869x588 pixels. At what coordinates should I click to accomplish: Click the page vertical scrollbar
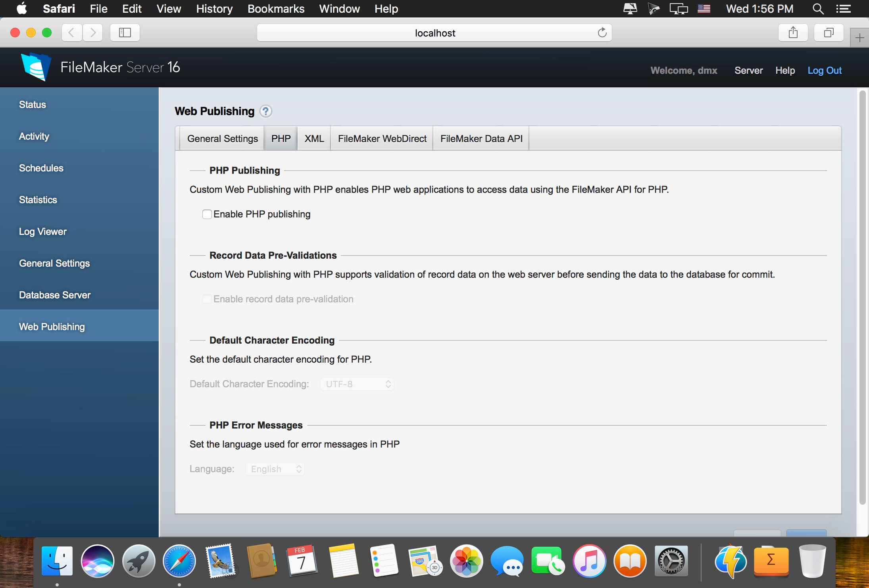coord(862,298)
